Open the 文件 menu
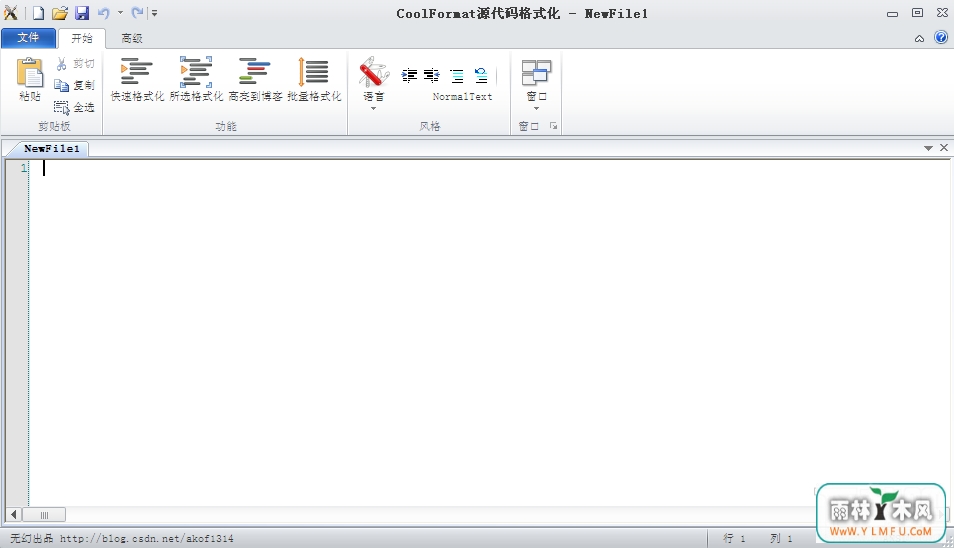The height and width of the screenshot is (548, 954). point(28,38)
